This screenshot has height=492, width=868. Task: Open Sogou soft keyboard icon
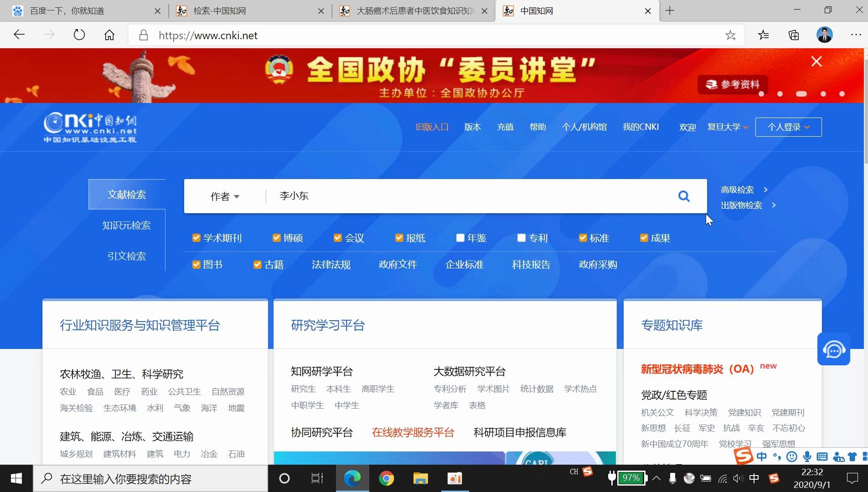[822, 456]
